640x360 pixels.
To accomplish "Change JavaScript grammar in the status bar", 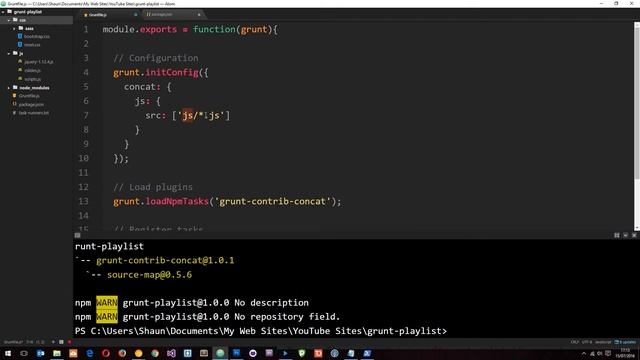I will click(x=603, y=342).
